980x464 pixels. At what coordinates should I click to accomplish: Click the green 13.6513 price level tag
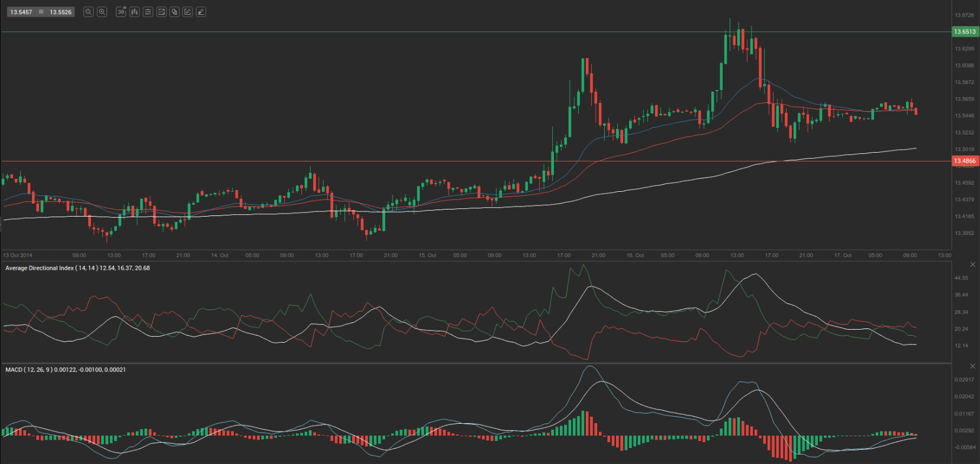pos(965,32)
